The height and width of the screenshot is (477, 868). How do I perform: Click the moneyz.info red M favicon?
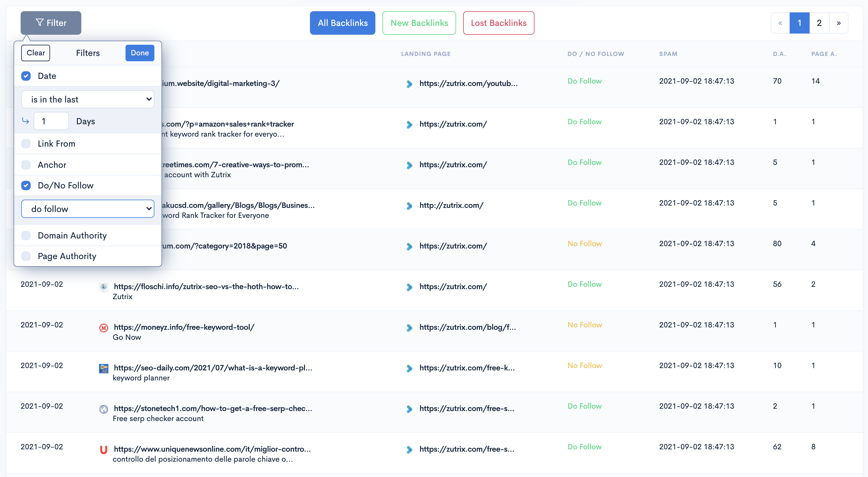pyautogui.click(x=103, y=327)
